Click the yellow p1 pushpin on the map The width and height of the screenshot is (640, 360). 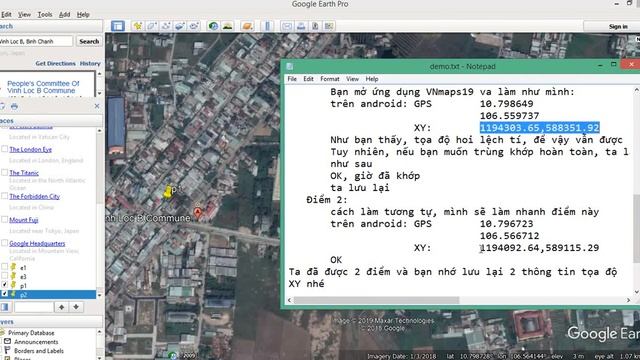click(168, 191)
